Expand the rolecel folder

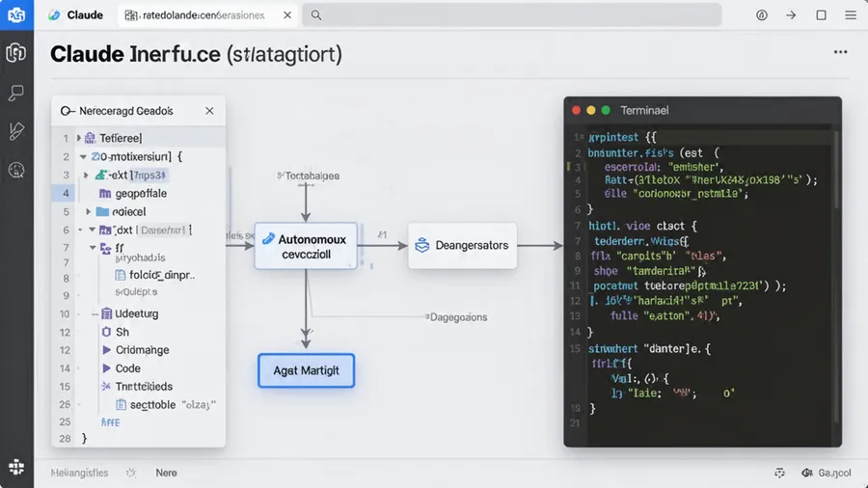tap(88, 211)
